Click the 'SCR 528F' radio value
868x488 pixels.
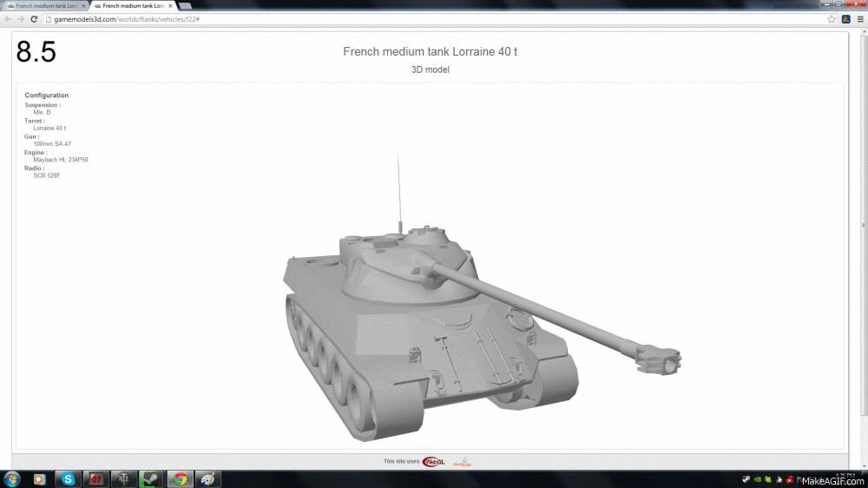coord(47,175)
